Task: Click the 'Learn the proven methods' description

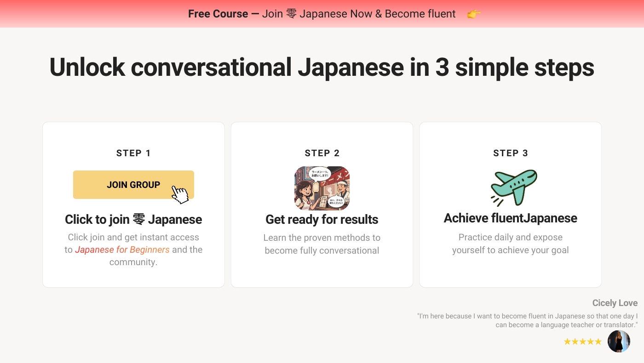Action: tap(322, 244)
